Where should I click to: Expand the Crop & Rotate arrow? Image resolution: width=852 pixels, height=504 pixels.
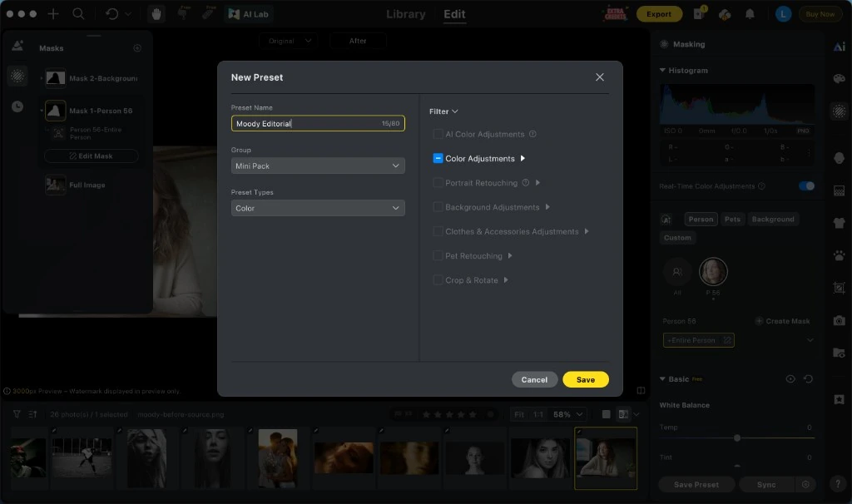tap(505, 279)
